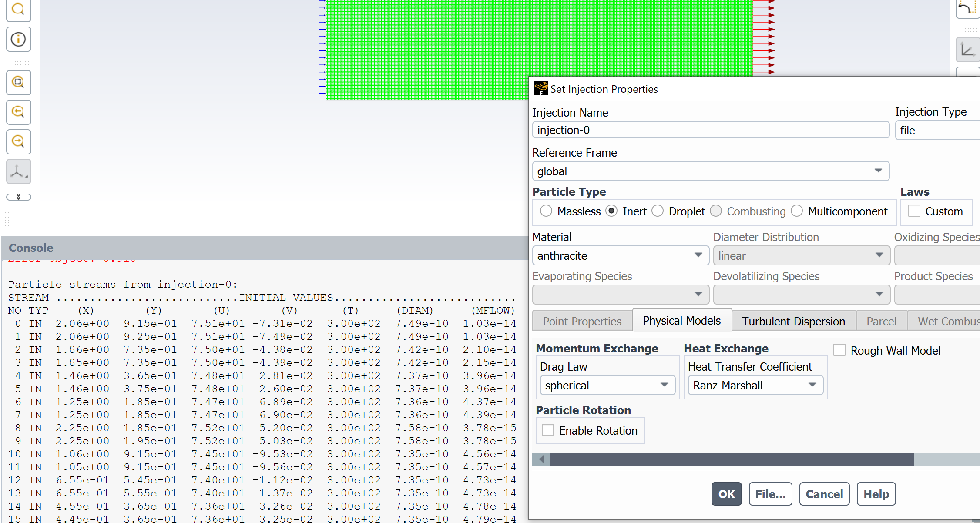980x523 pixels.
Task: Open the axis orientation triad tool
Action: point(18,171)
